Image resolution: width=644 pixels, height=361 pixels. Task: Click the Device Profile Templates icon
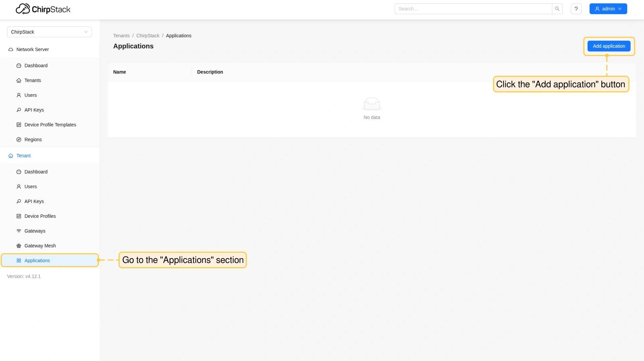coord(19,125)
